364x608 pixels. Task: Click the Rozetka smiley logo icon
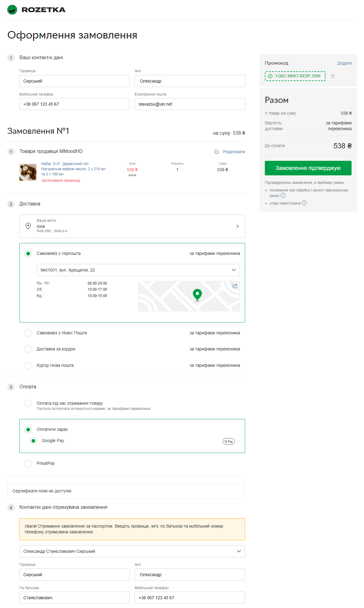pos(12,10)
